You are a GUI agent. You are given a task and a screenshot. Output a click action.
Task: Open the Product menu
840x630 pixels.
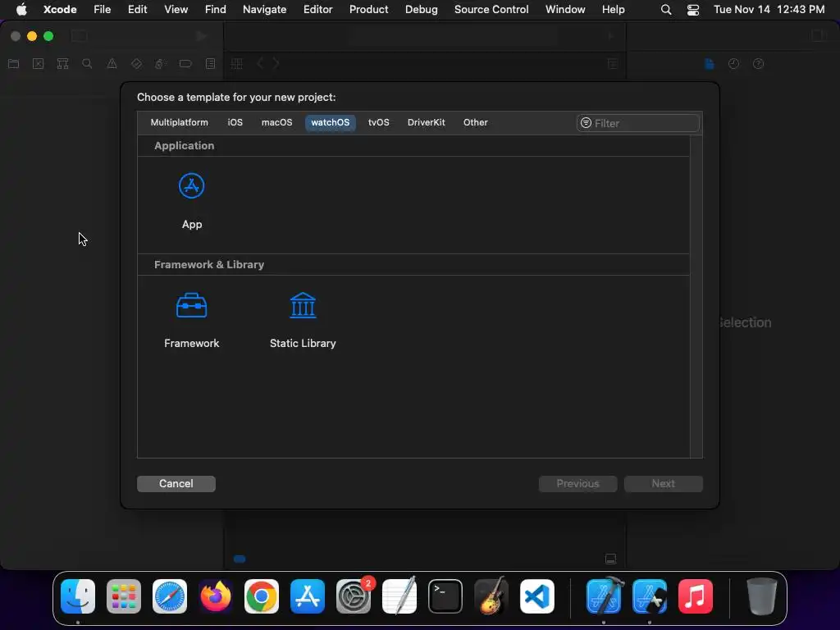pyautogui.click(x=368, y=9)
